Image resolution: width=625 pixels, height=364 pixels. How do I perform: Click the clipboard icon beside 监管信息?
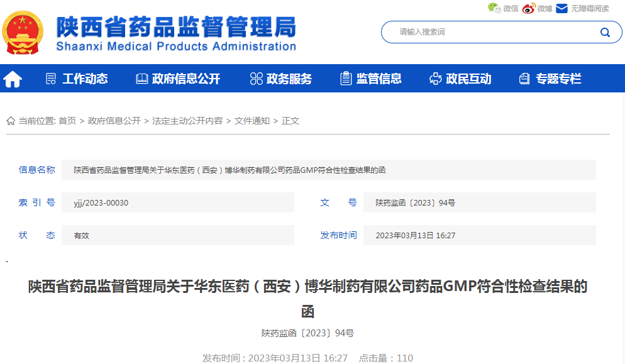346,78
